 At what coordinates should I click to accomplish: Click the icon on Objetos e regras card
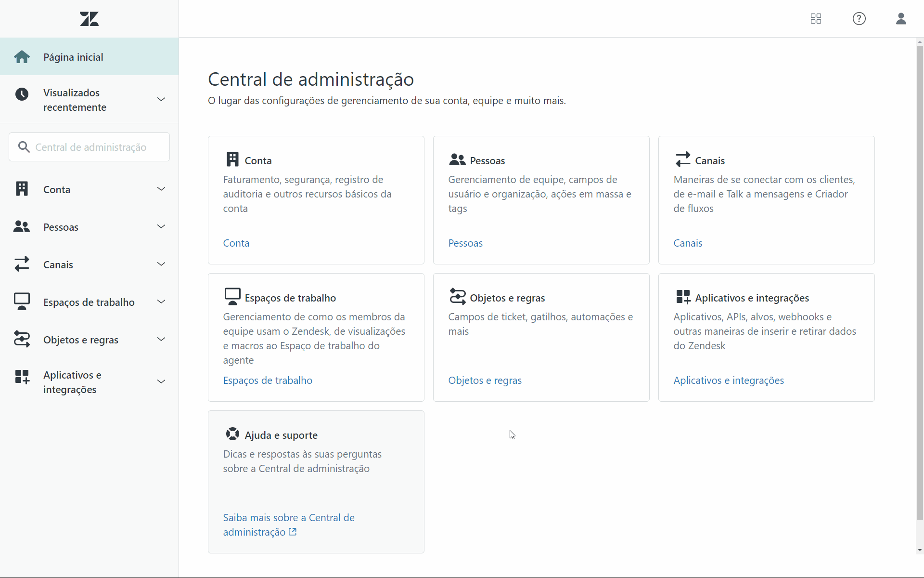pyautogui.click(x=457, y=297)
